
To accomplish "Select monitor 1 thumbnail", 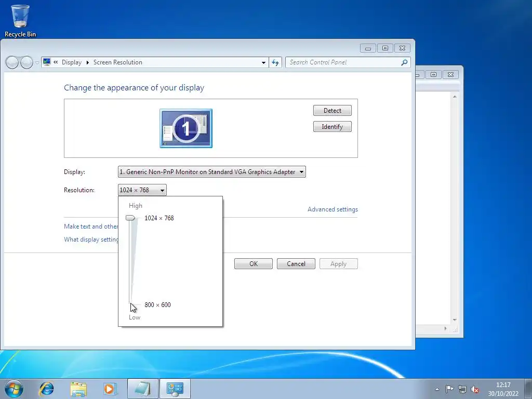I will point(186,128).
